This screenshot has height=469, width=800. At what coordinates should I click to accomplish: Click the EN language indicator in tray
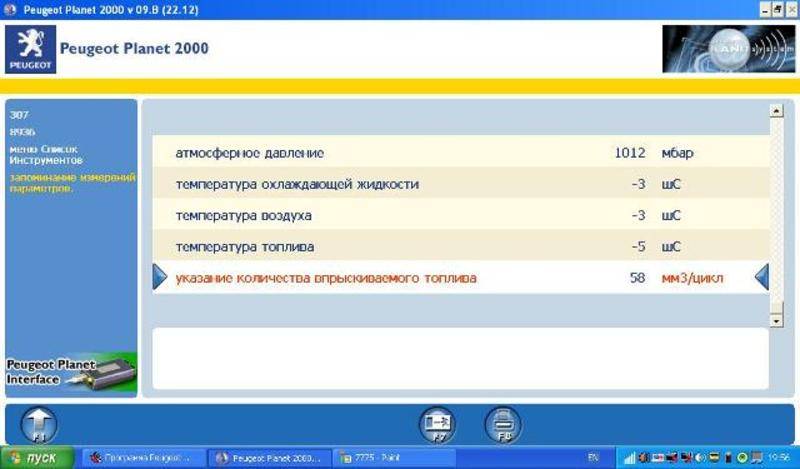coord(594,458)
